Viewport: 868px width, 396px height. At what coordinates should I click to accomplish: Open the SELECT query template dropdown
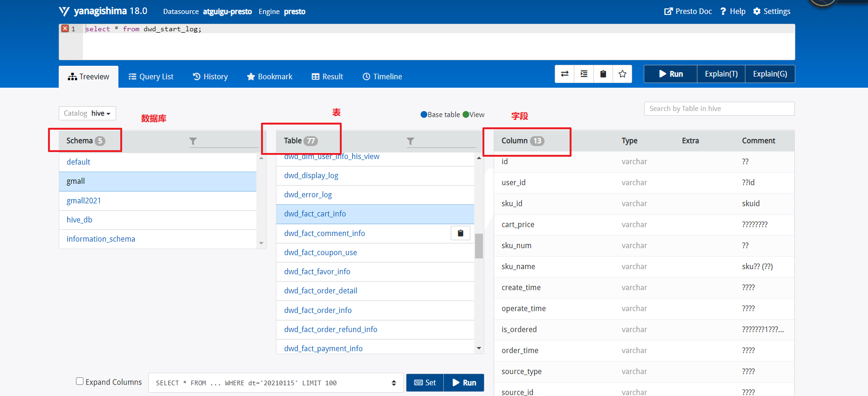[276, 383]
